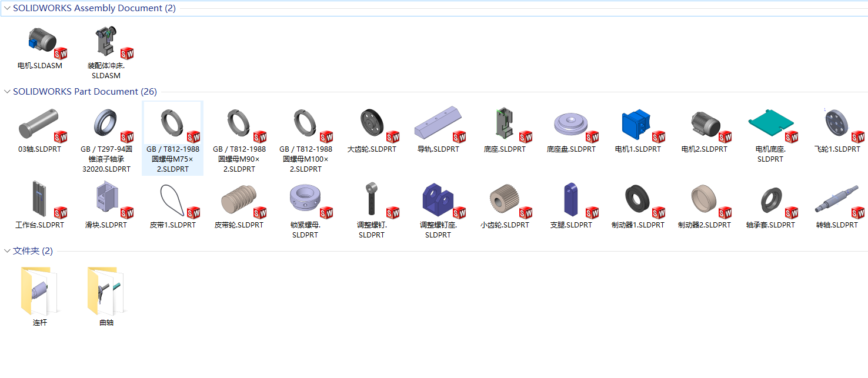Image resolution: width=868 pixels, height=378 pixels.
Task: Click the SOLIDWORKS Assembly Document (2) header text
Action: pos(94,8)
